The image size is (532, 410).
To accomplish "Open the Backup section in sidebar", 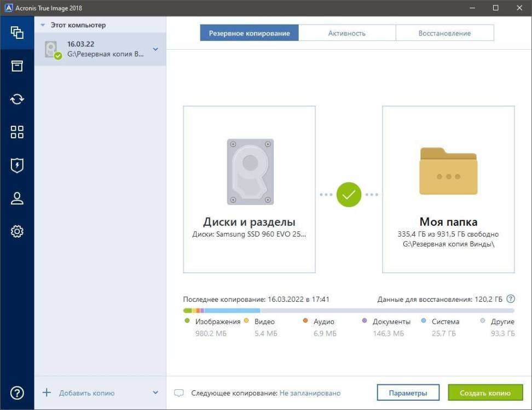I will (17, 32).
